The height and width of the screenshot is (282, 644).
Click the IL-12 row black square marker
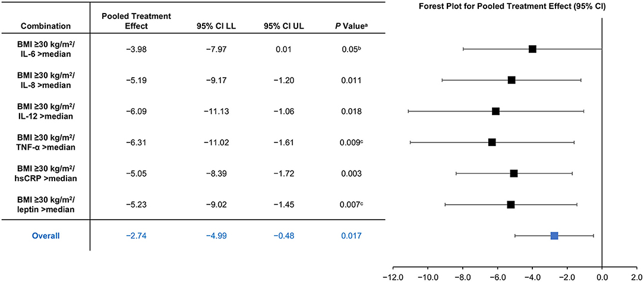(x=495, y=111)
